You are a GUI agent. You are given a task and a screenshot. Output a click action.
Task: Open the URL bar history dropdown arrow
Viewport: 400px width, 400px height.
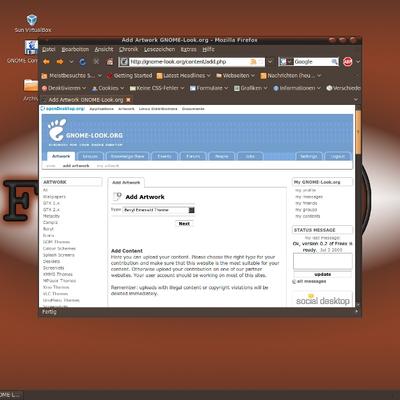click(x=270, y=62)
